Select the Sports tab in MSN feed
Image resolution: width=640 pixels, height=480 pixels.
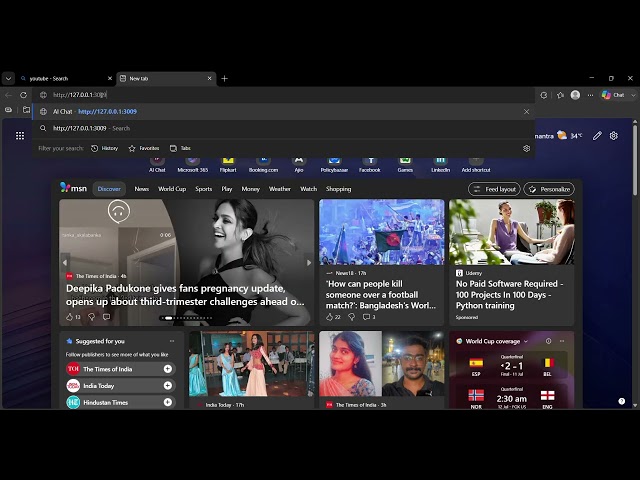point(203,189)
